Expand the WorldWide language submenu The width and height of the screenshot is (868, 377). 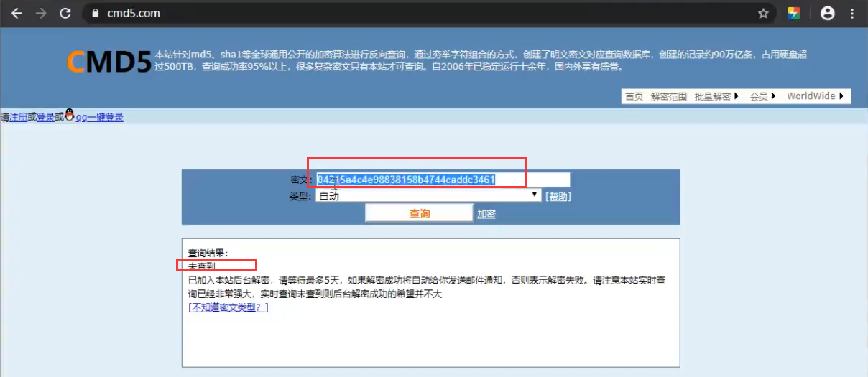coord(815,96)
